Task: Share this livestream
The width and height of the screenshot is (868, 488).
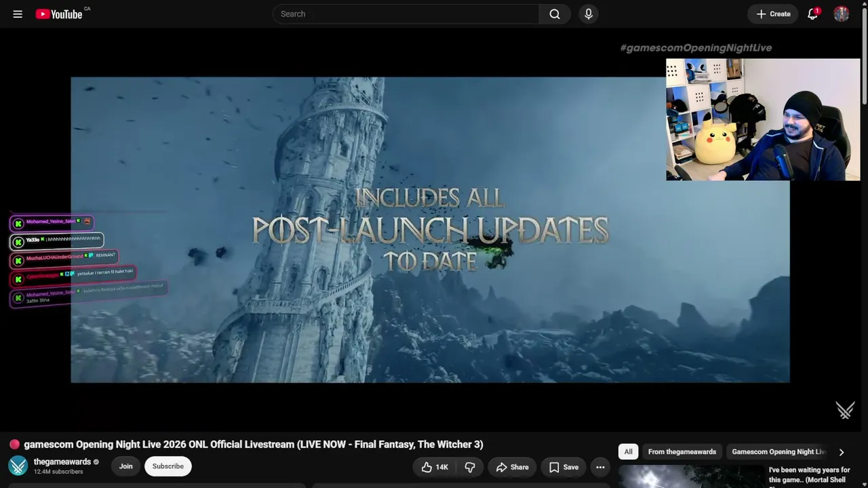Action: tap(512, 467)
